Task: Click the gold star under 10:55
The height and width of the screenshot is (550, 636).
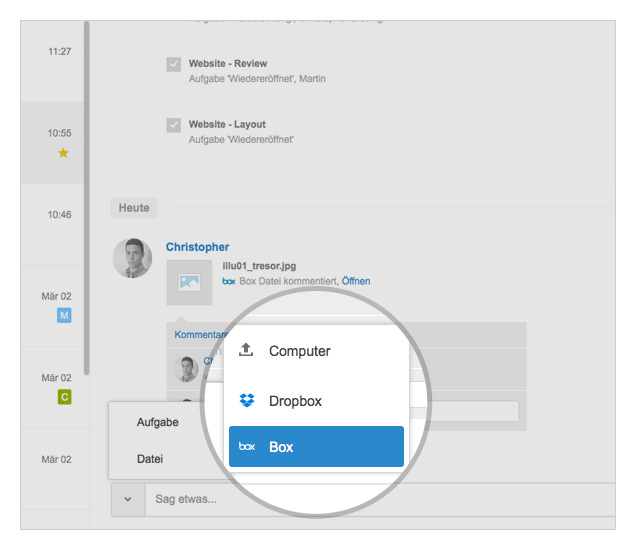Action: coord(63,153)
